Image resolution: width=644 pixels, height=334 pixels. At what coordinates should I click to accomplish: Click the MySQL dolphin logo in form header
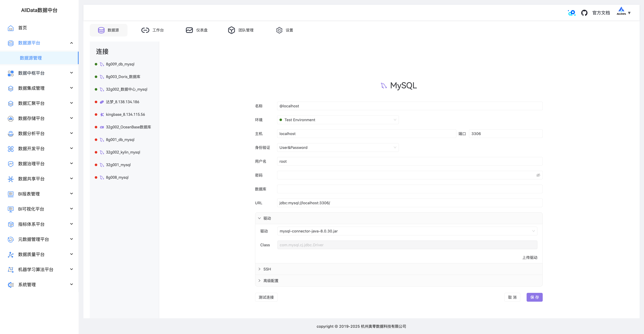[x=384, y=86]
